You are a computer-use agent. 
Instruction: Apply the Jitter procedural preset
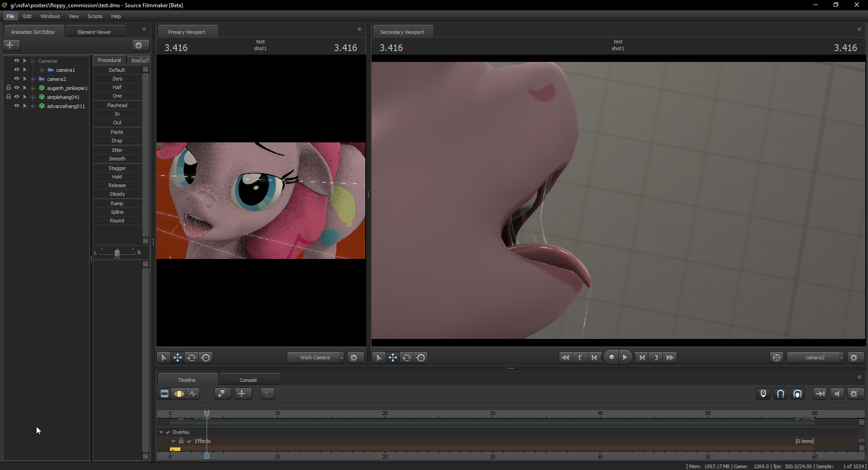coord(117,150)
